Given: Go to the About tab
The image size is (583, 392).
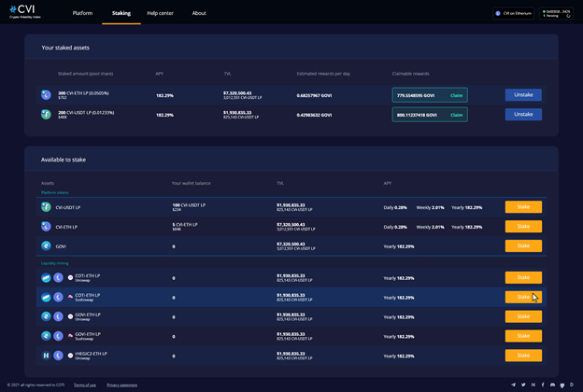Looking at the screenshot, I should (x=199, y=13).
